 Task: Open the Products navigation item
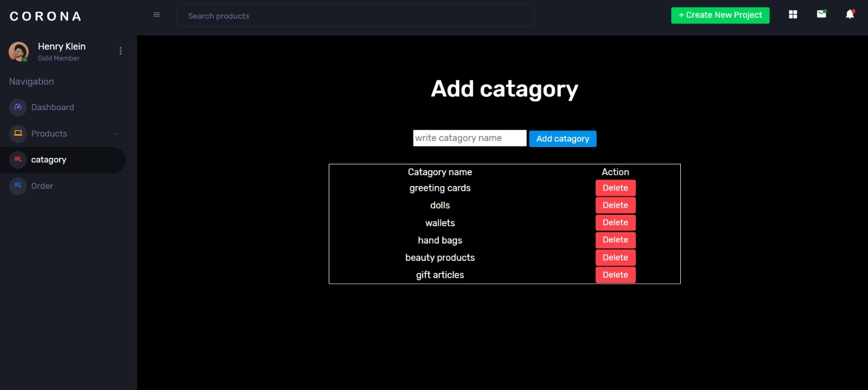pos(49,133)
